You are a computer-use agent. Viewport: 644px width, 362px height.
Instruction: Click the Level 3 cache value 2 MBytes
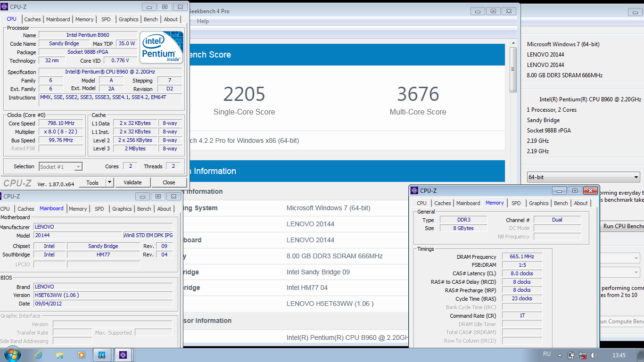135,148
